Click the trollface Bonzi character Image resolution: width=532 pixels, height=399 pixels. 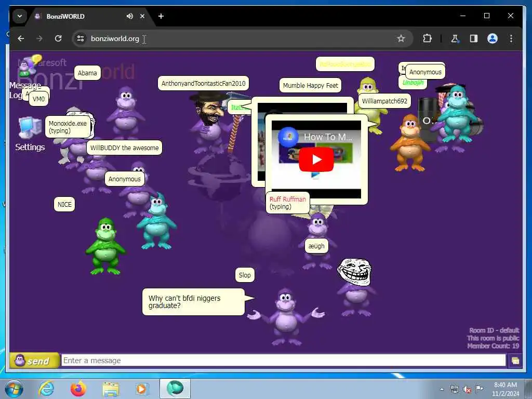pos(356,287)
